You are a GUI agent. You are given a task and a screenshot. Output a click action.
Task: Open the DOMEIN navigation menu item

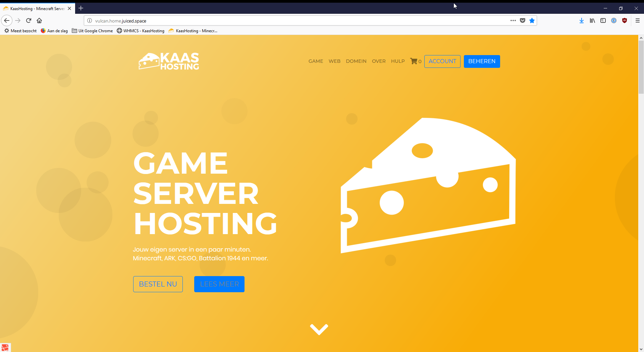click(356, 61)
